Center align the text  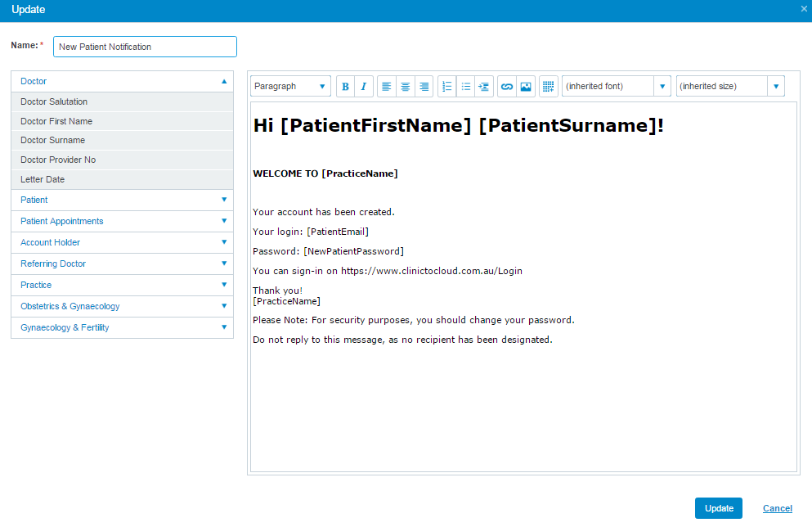(x=405, y=87)
